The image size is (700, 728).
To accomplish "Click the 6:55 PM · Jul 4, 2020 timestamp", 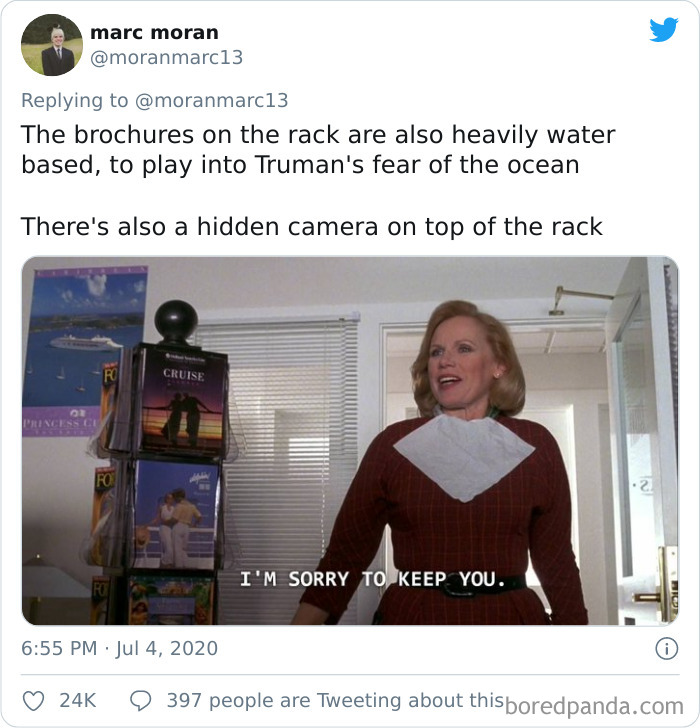I will click(x=119, y=649).
